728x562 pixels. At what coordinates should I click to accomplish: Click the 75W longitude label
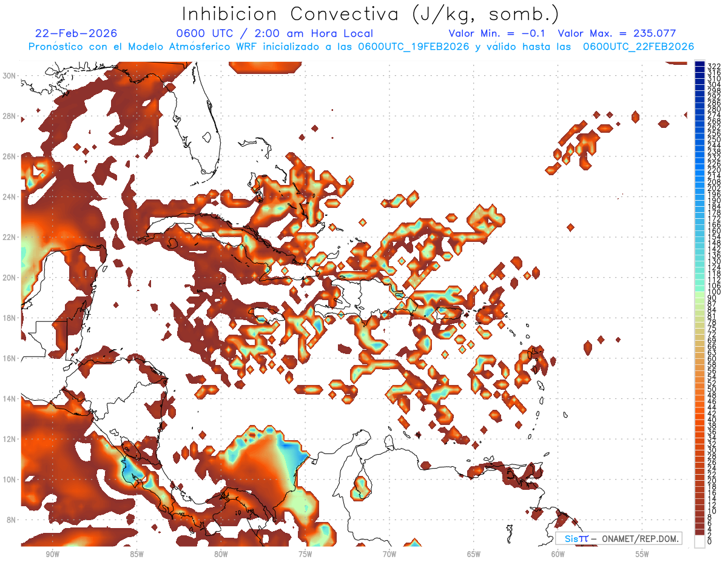tap(305, 554)
